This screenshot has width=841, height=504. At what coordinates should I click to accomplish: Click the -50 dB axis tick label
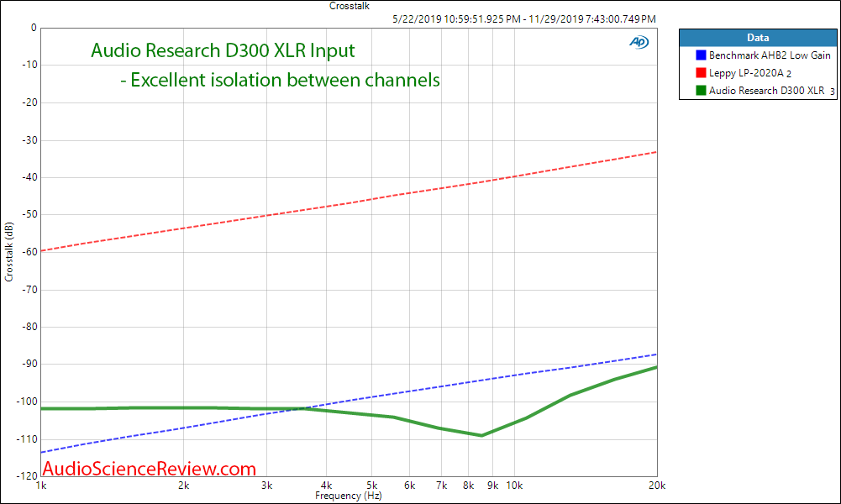29,214
